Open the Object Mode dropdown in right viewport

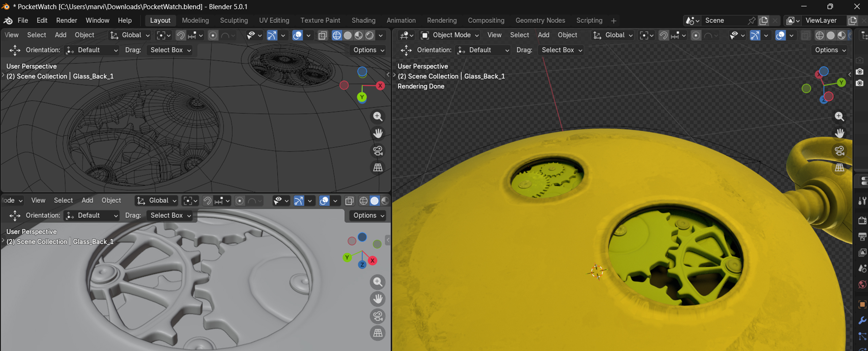tap(450, 35)
